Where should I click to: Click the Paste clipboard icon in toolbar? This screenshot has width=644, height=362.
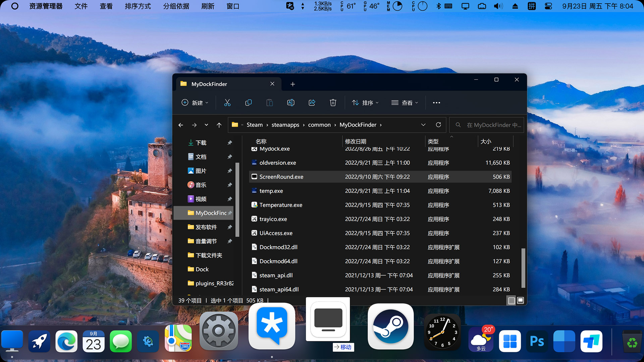(270, 103)
